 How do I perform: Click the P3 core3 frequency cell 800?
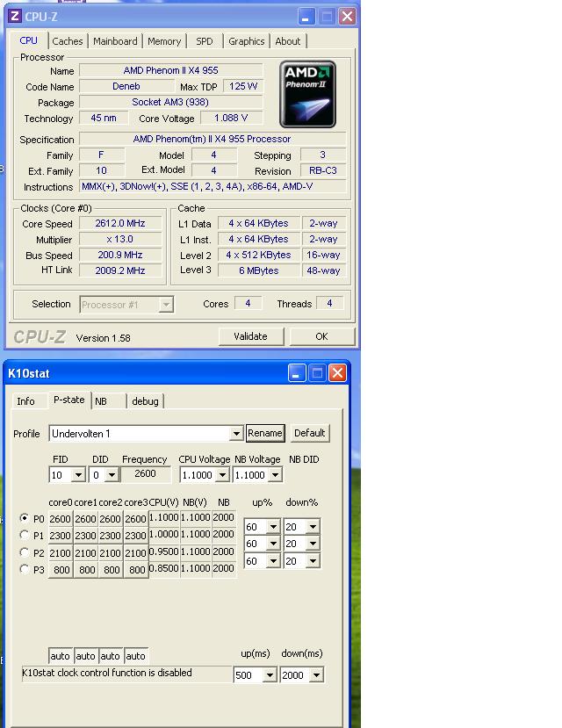click(x=136, y=570)
